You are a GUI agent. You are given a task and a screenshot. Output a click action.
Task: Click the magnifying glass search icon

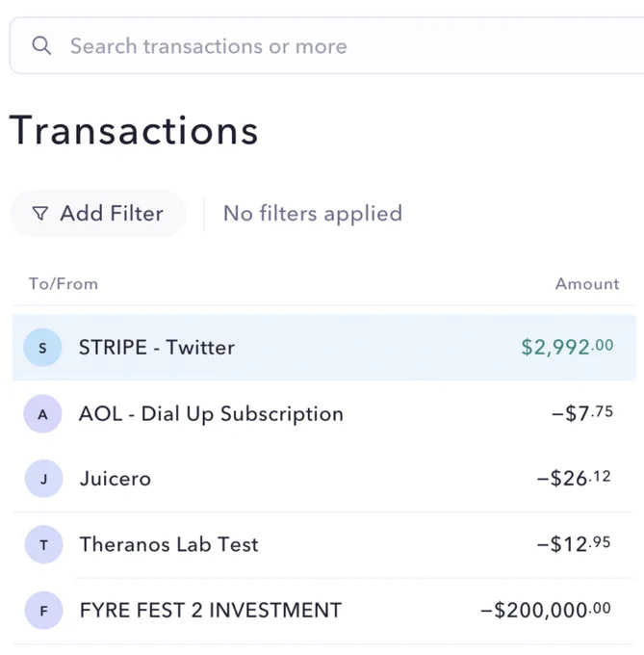click(x=41, y=45)
